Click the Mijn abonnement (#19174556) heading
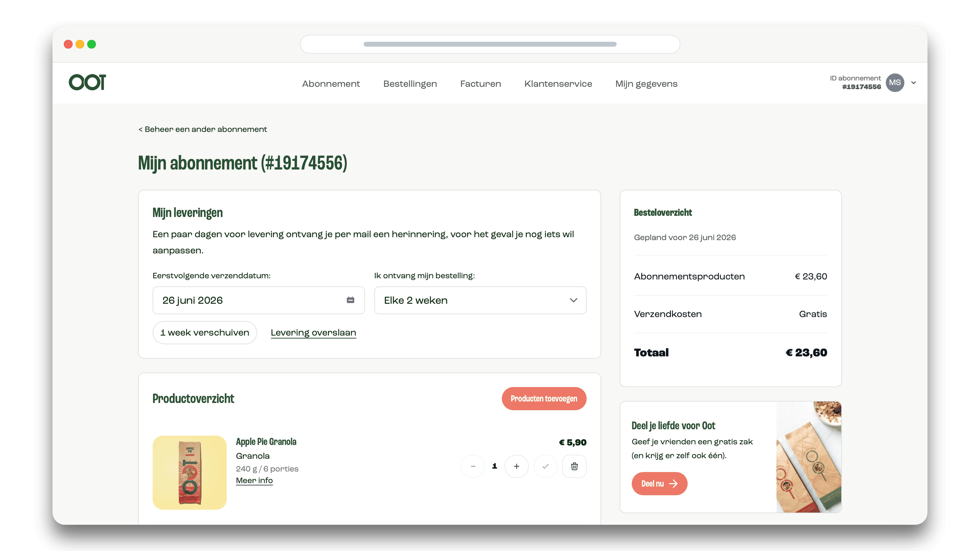 point(243,163)
